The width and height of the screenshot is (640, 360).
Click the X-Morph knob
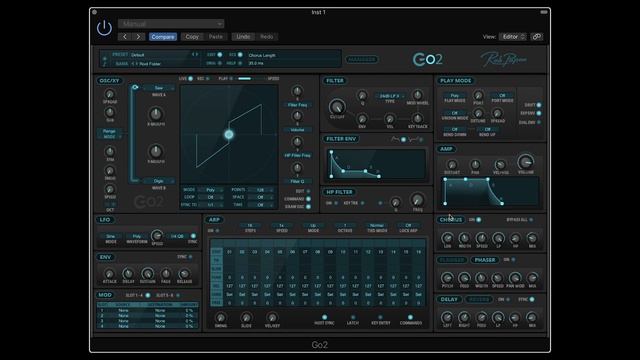pos(156,113)
